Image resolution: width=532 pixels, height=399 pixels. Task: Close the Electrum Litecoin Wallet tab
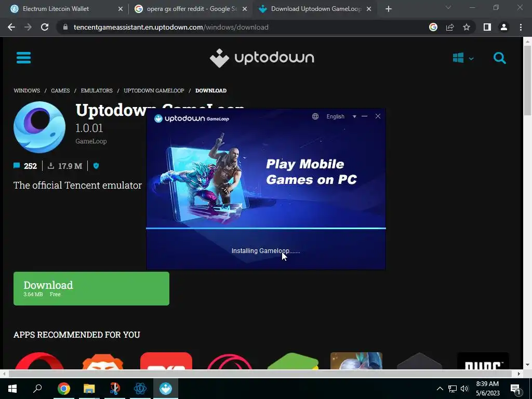click(x=121, y=9)
